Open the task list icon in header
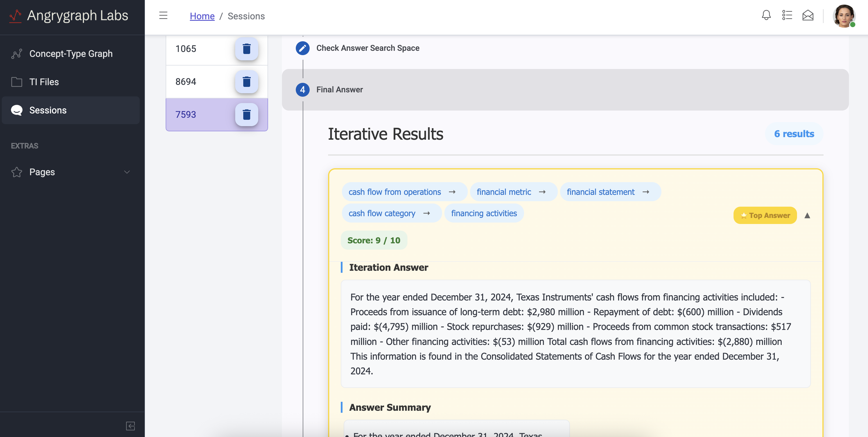 click(x=787, y=16)
